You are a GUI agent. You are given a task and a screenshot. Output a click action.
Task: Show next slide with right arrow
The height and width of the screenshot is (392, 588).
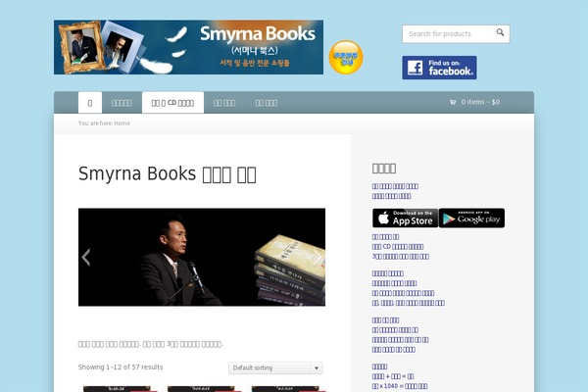pyautogui.click(x=318, y=258)
